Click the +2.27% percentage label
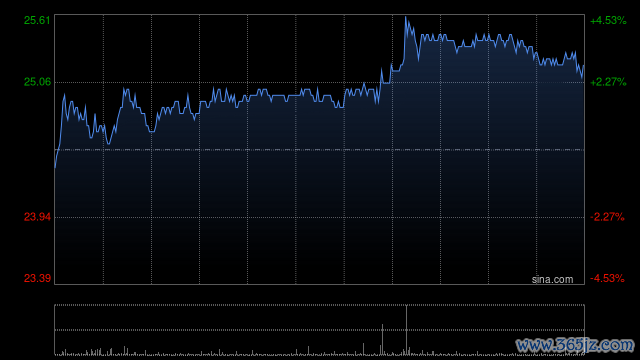The image size is (640, 360). click(608, 82)
